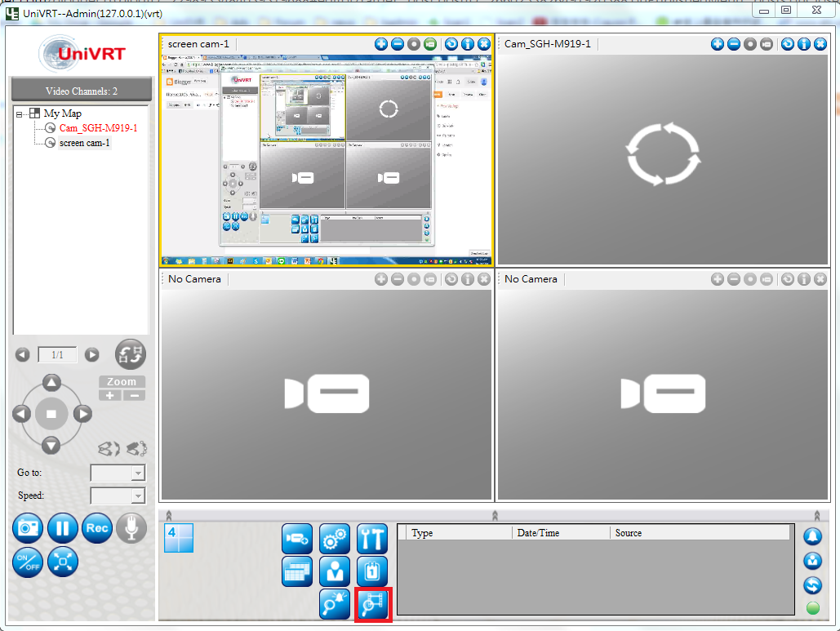Open the calendar log icon

pyautogui.click(x=372, y=571)
